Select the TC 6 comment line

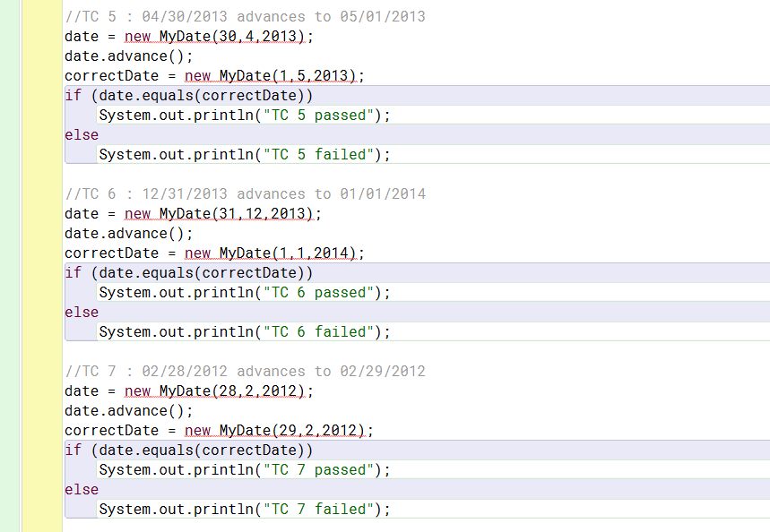[244, 193]
